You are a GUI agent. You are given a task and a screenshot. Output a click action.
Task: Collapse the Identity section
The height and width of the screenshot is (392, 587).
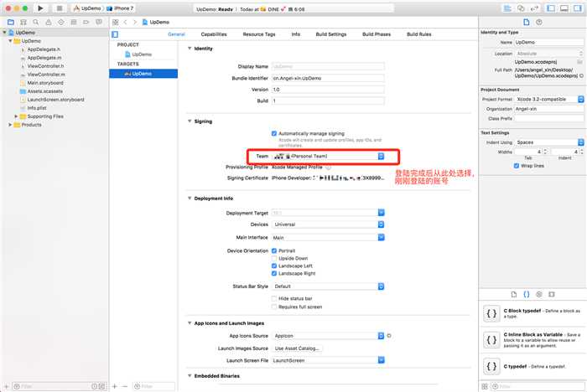click(190, 49)
